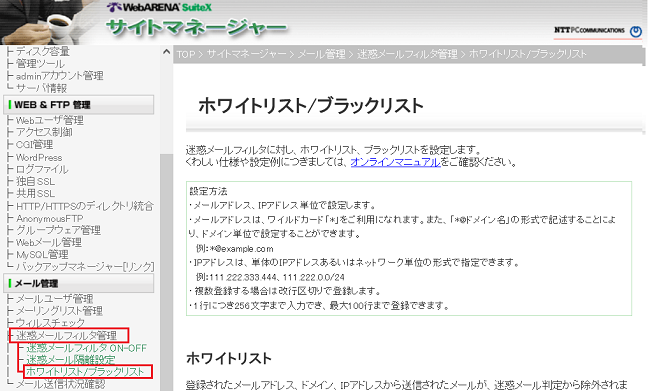Open 共用SSL settings

[x=35, y=193]
